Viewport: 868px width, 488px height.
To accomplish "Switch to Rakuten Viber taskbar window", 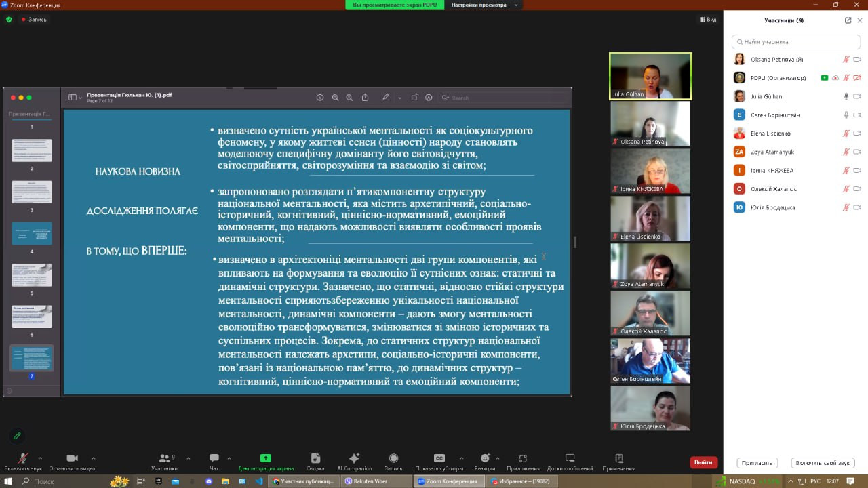I will click(x=376, y=481).
